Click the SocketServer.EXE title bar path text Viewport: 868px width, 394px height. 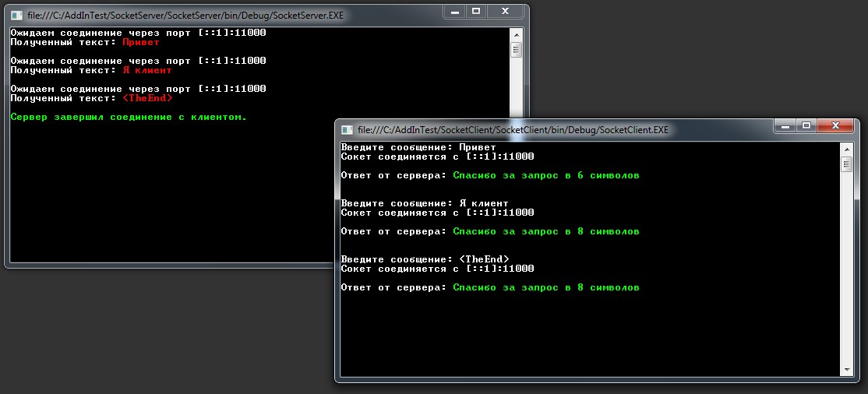(185, 16)
